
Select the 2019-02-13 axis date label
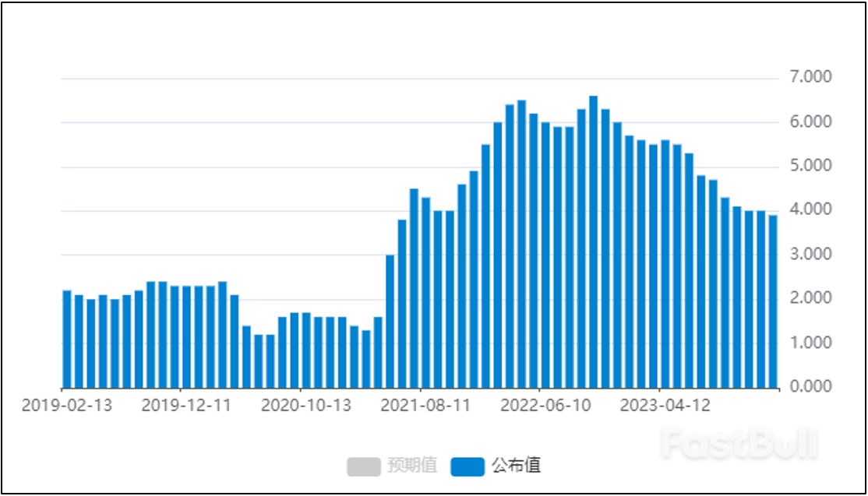(x=67, y=406)
